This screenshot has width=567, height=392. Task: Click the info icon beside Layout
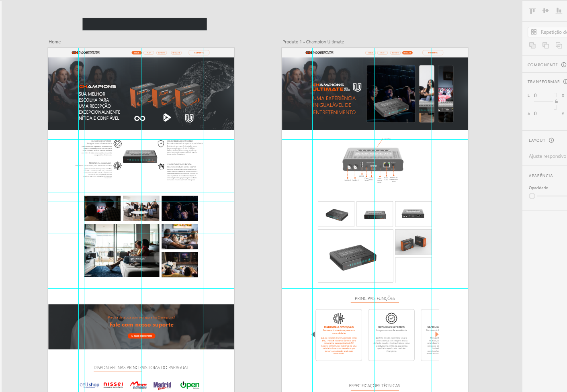[x=551, y=140]
